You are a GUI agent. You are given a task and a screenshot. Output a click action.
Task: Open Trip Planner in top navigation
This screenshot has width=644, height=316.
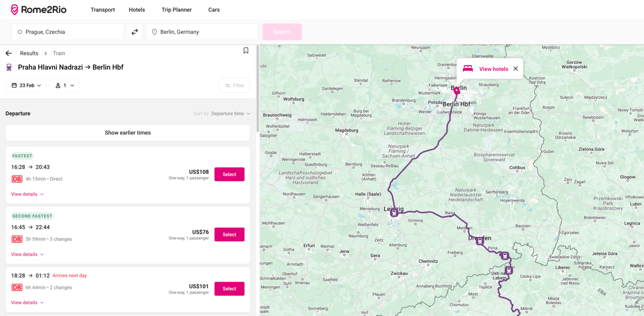(x=176, y=9)
